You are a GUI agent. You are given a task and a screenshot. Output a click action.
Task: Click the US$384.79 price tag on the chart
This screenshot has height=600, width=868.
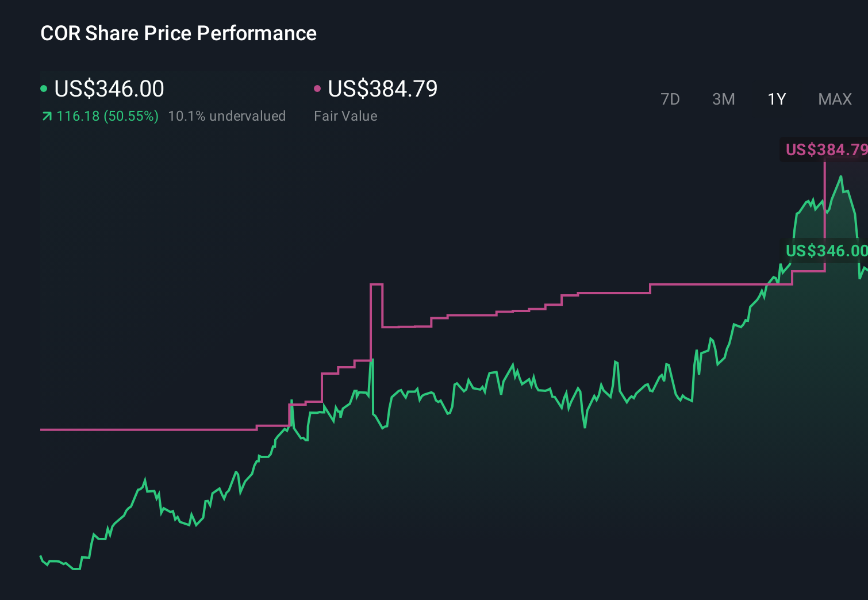pyautogui.click(x=828, y=151)
